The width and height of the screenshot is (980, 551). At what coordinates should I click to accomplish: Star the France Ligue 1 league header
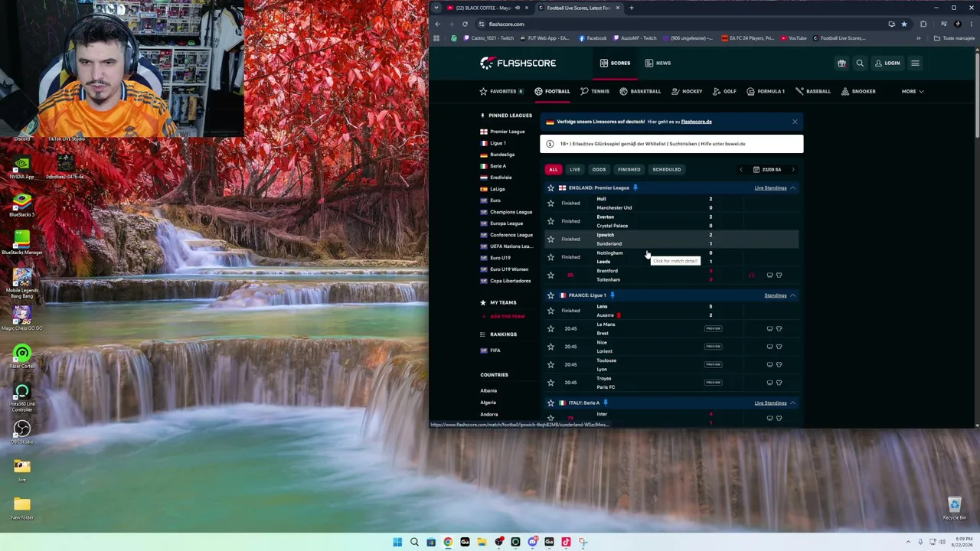point(550,295)
